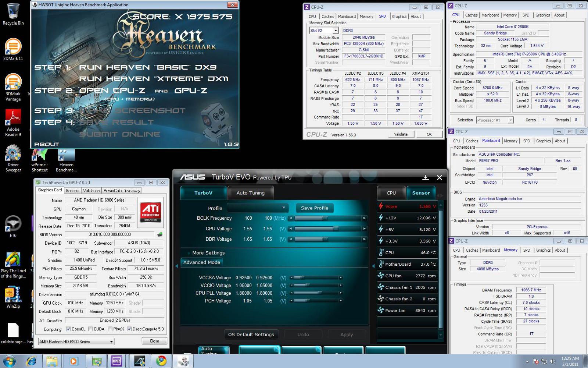Click the VCCSA Voltage slider

coord(316,277)
